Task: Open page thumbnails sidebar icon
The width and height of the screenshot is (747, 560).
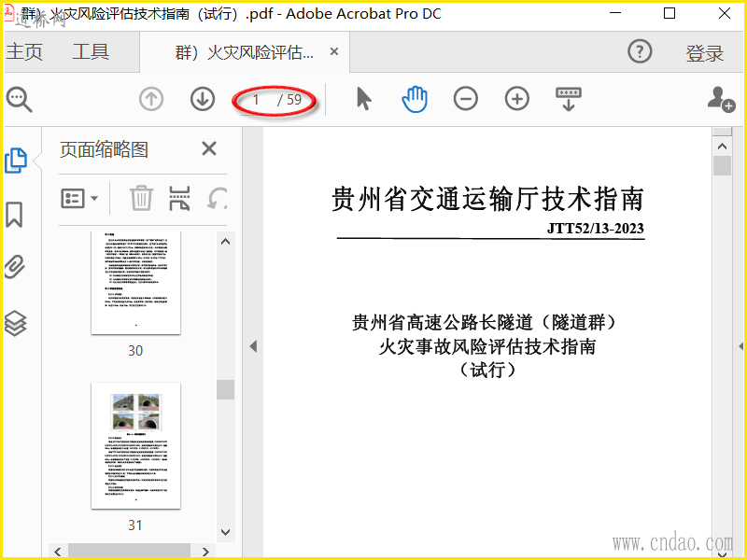Action: point(16,161)
